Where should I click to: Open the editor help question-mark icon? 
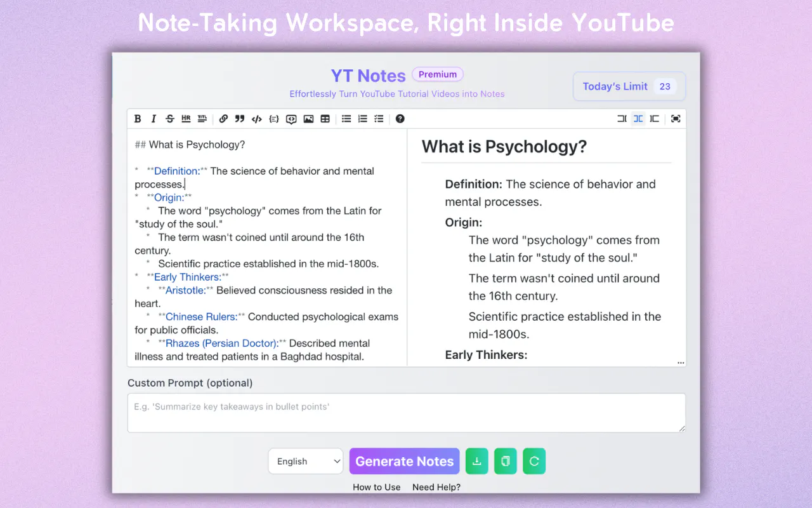[400, 119]
